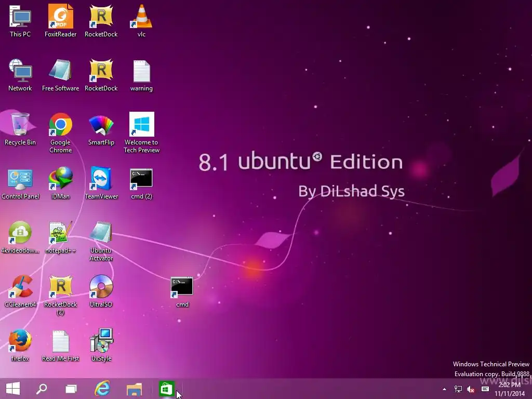Launch firefox browser shortcut

tap(20, 345)
